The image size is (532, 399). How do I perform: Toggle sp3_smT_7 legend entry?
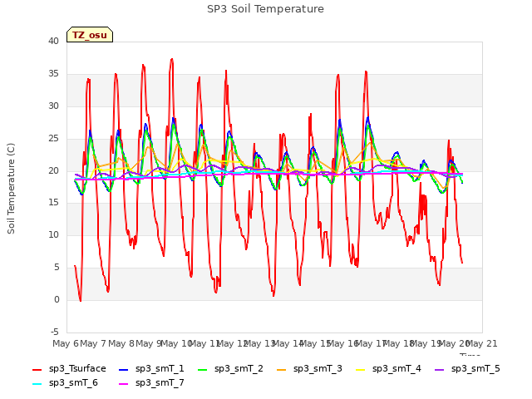[151, 383]
